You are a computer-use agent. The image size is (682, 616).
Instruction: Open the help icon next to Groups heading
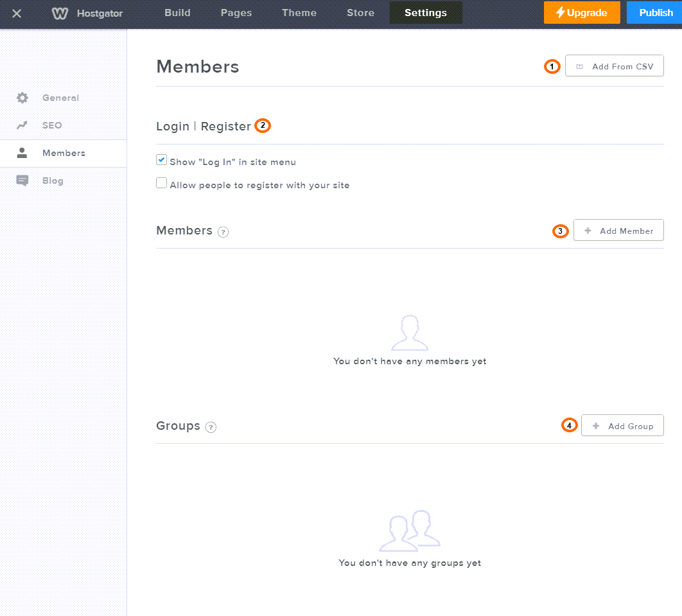pyautogui.click(x=211, y=427)
